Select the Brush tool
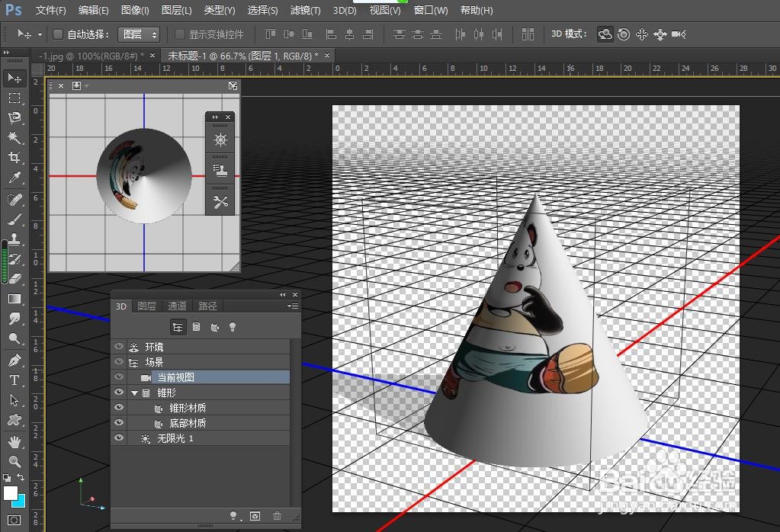 tap(14, 220)
